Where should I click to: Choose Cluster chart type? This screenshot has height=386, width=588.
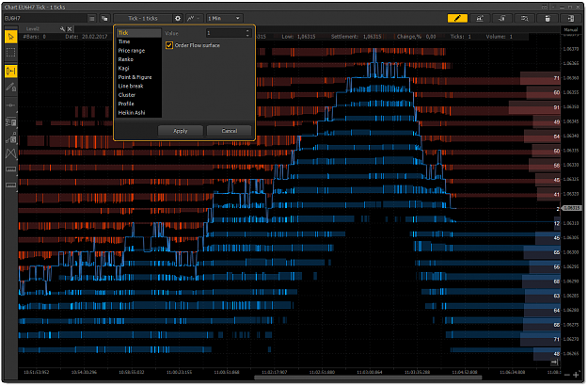pyautogui.click(x=138, y=95)
